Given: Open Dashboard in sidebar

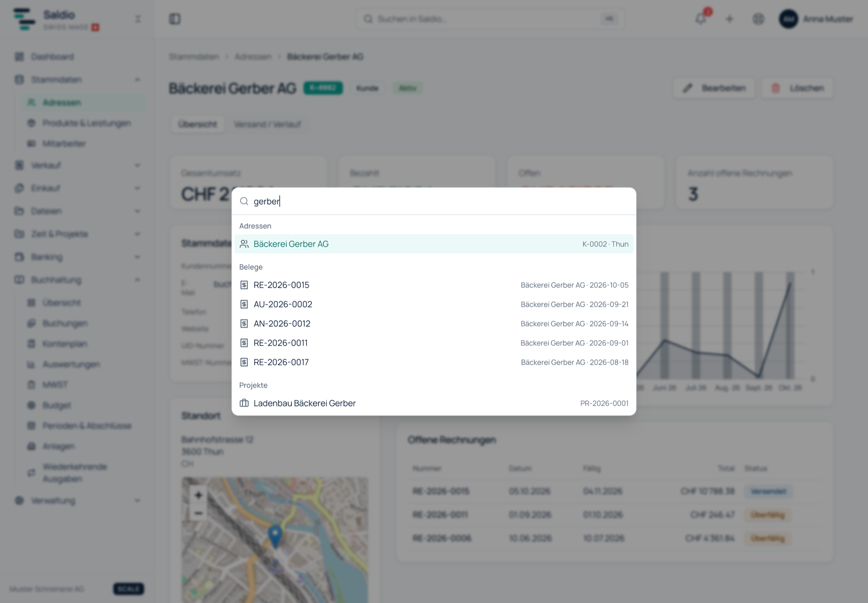Looking at the screenshot, I should [77, 57].
